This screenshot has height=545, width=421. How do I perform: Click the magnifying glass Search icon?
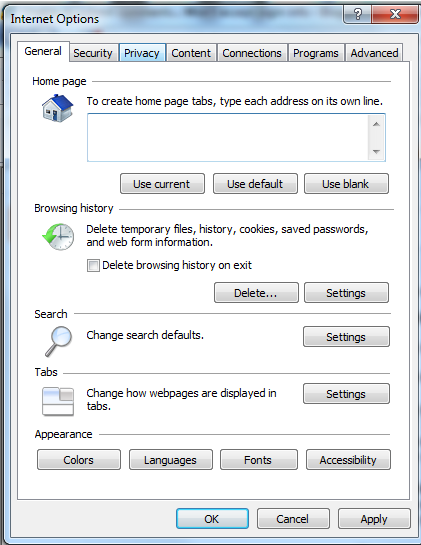[58, 341]
